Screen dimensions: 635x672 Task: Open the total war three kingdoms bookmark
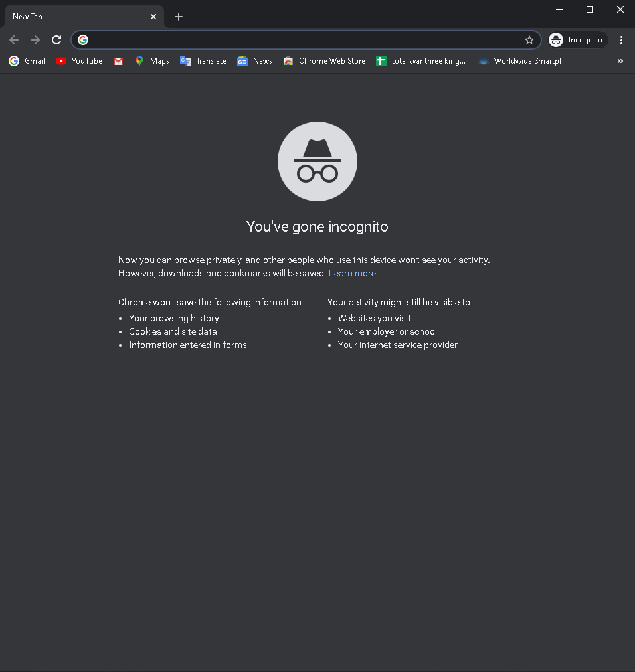click(420, 61)
